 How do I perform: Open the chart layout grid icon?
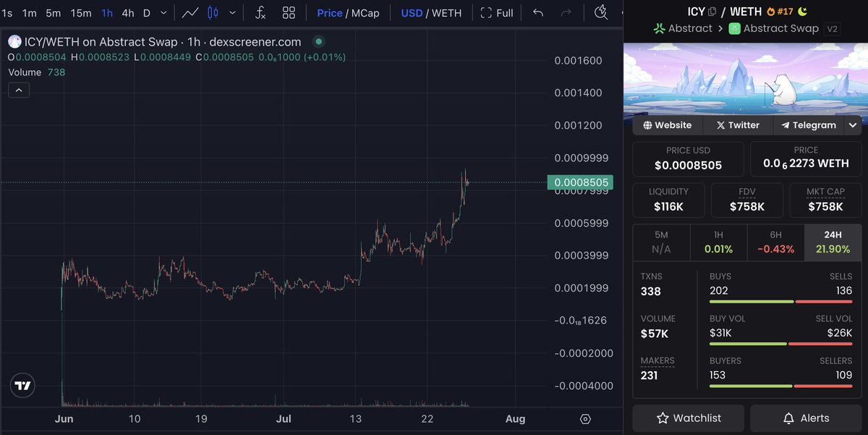pyautogui.click(x=289, y=13)
